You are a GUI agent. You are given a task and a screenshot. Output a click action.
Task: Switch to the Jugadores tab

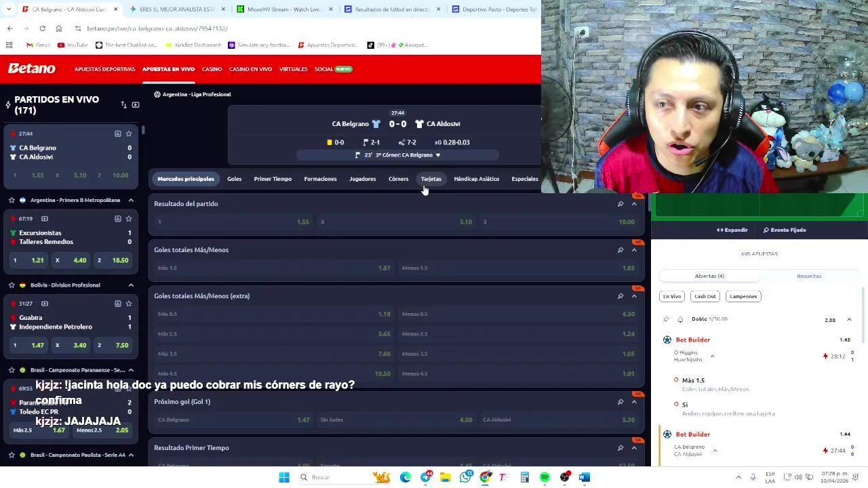pos(362,179)
